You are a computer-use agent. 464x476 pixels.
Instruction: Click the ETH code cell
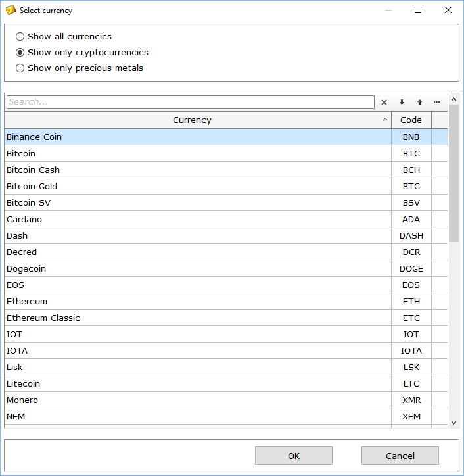pyautogui.click(x=411, y=302)
